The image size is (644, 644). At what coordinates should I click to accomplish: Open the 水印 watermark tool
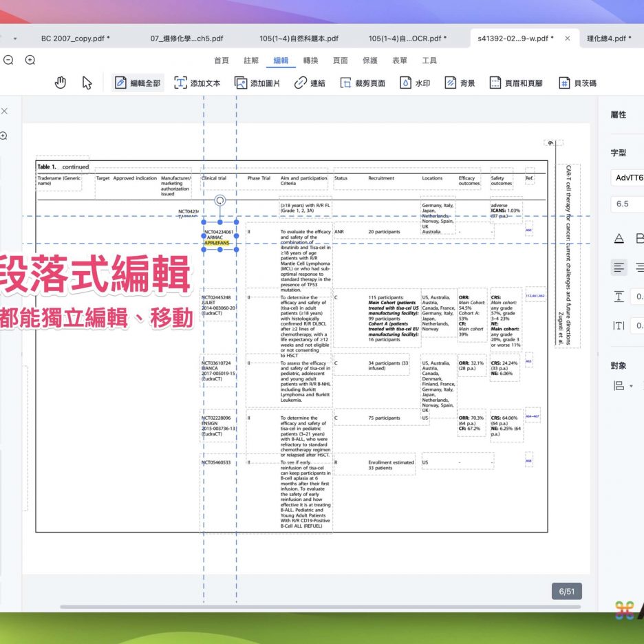point(415,83)
